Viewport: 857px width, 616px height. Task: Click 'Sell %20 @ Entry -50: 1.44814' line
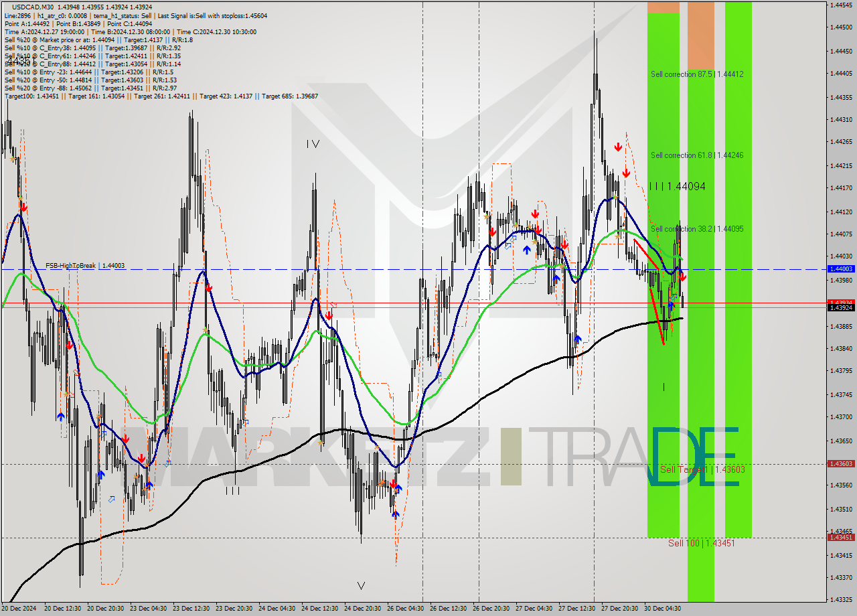[x=90, y=80]
